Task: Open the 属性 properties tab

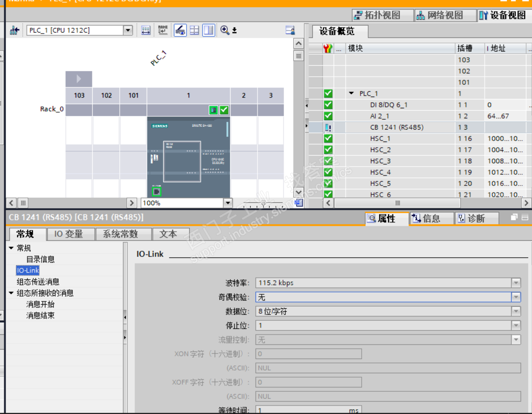Action: tap(386, 219)
